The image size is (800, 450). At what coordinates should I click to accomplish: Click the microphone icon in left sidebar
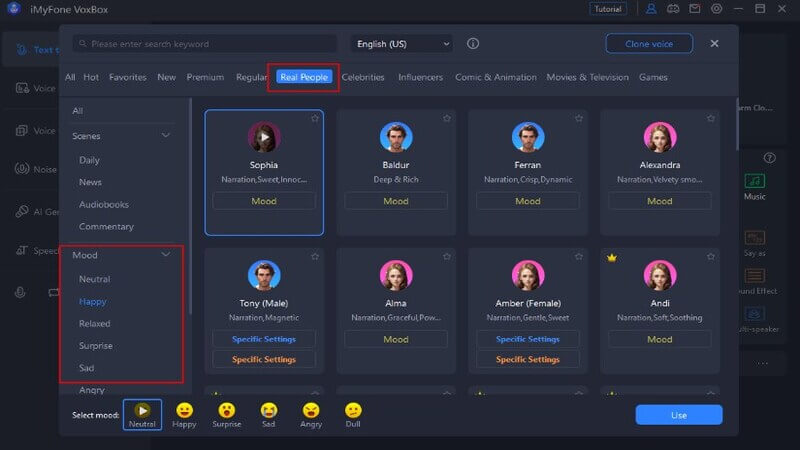(x=20, y=292)
